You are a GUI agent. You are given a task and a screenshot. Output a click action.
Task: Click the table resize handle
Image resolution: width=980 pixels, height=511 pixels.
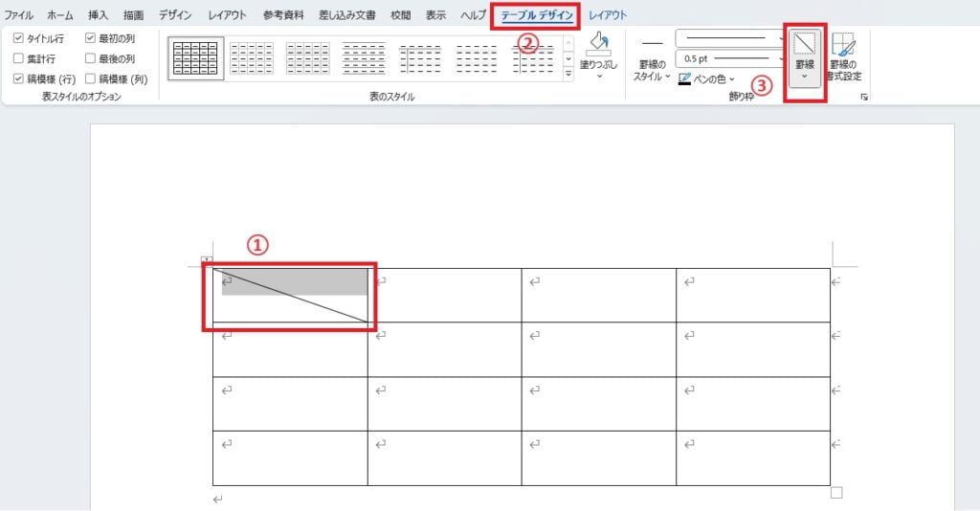point(836,493)
